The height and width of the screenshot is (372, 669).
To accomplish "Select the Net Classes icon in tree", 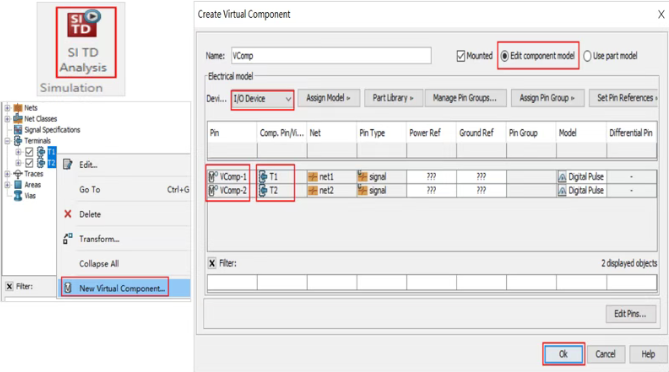I will pyautogui.click(x=18, y=119).
